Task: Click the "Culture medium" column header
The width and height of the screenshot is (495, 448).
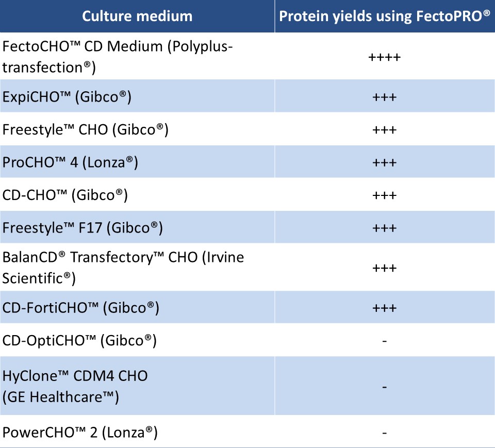Action: click(137, 16)
